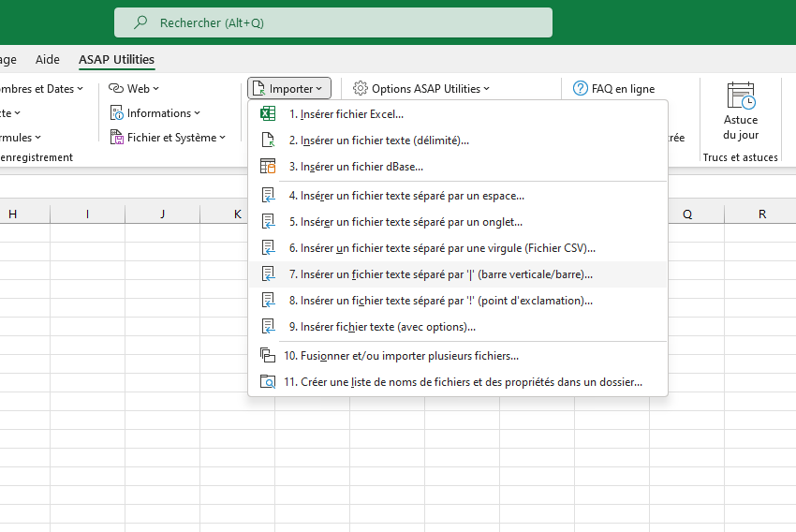The height and width of the screenshot is (532, 796).
Task: Switch to the Aide ribbon tab
Action: pyautogui.click(x=47, y=59)
